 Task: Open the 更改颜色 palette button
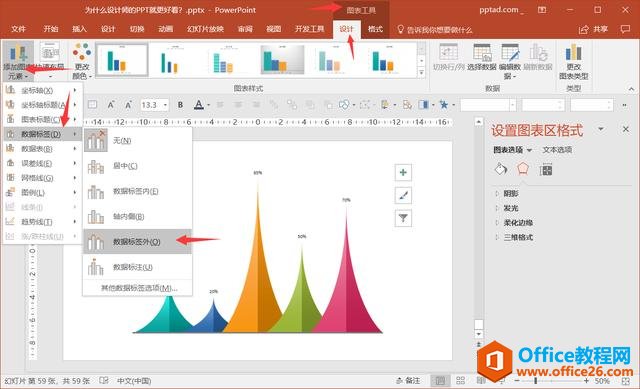click(82, 61)
